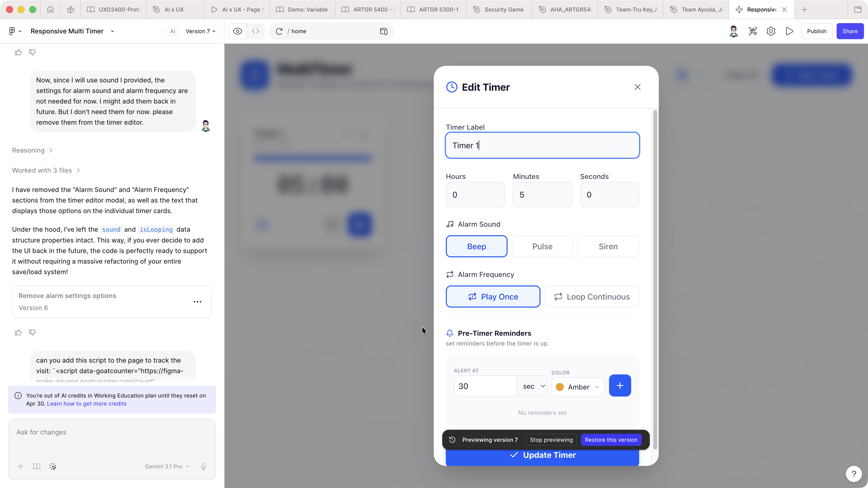This screenshot has height=488, width=868.
Task: Click Stop previewing
Action: (x=551, y=440)
